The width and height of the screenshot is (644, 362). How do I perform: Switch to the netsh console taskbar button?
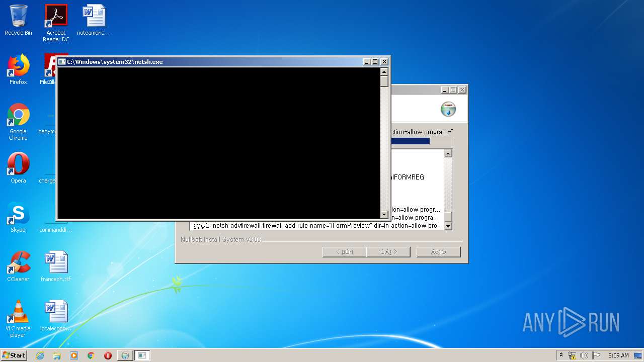(142, 355)
